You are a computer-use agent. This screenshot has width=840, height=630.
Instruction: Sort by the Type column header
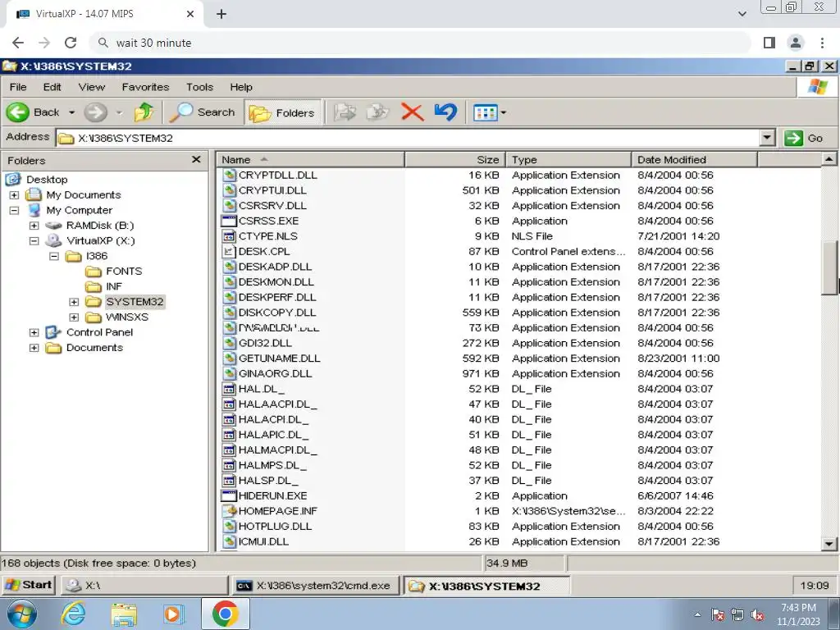(569, 160)
